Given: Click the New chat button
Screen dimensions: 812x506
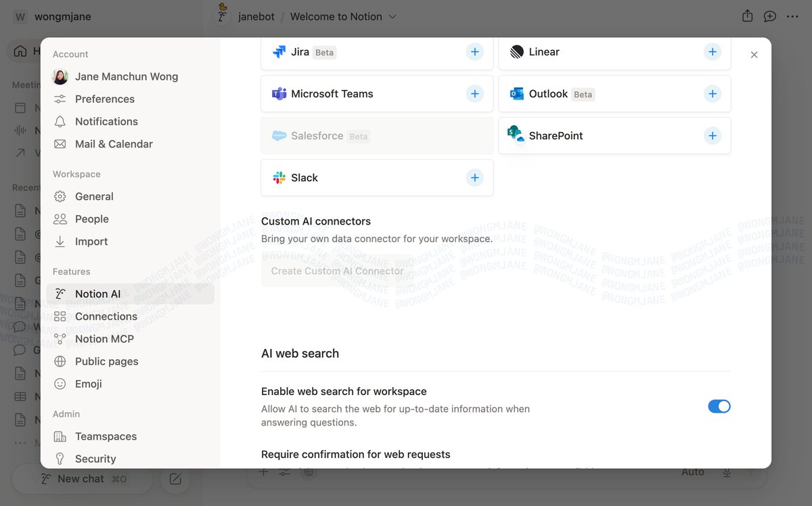Looking at the screenshot, I should pyautogui.click(x=81, y=479).
